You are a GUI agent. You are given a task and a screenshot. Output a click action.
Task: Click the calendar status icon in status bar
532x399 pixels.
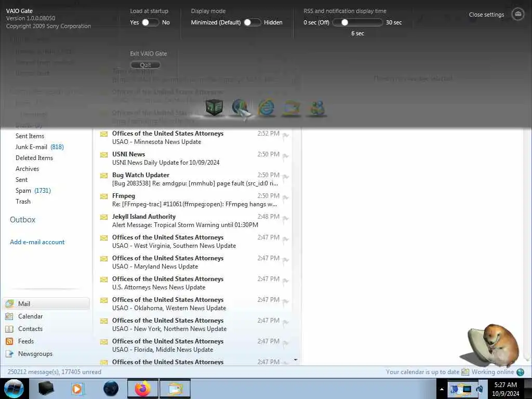465,372
